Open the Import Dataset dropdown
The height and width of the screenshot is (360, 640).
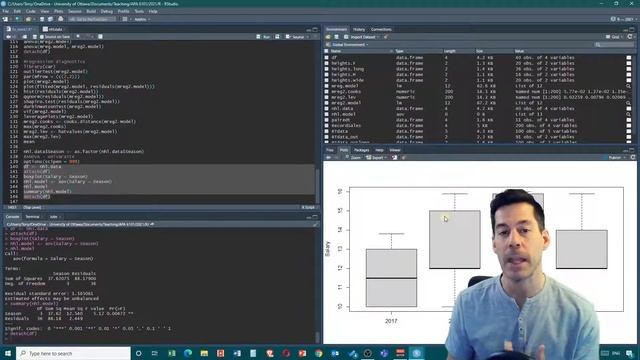(x=362, y=37)
